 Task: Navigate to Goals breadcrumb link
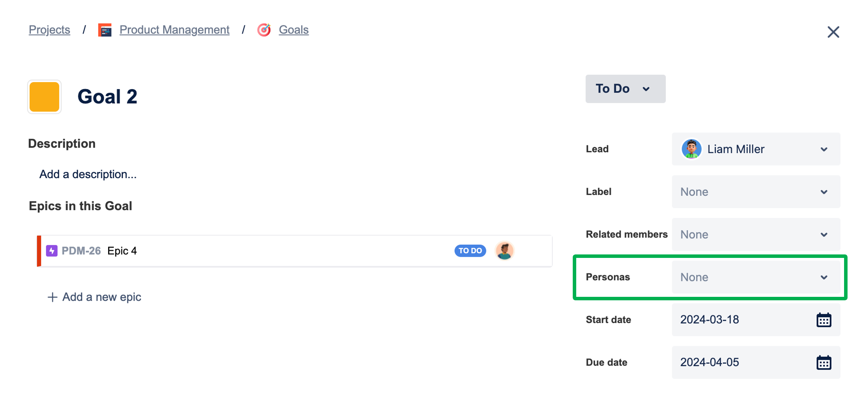pos(293,30)
